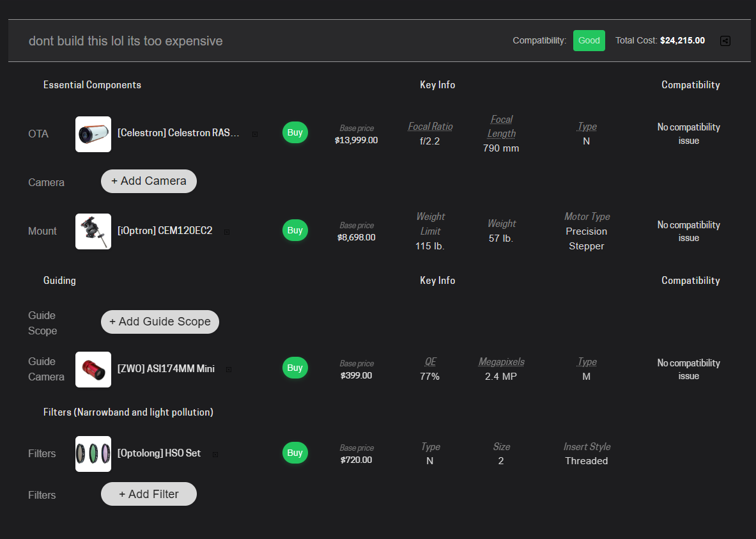Open the Celestron RASA product thumbnail
Screen dimensions: 756x539
tap(93, 134)
